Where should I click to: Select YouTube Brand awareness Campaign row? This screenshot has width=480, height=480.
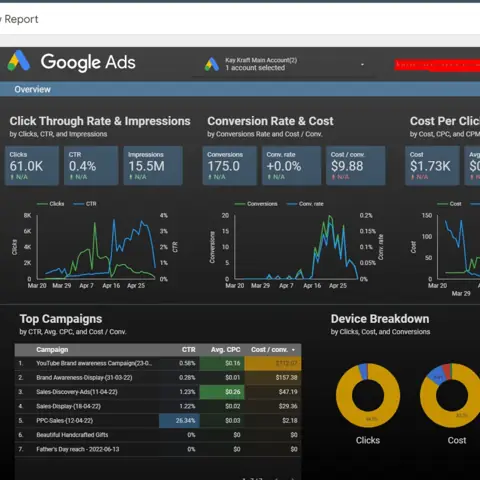tap(158, 363)
